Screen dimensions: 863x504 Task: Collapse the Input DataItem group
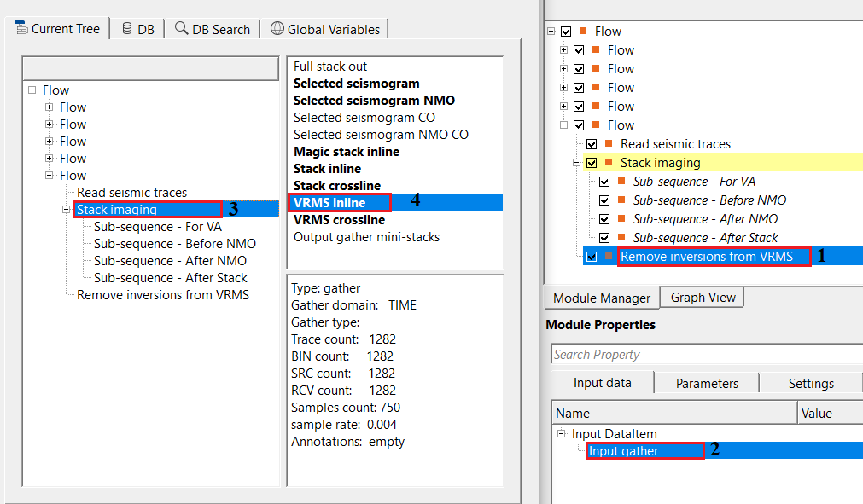[562, 434]
